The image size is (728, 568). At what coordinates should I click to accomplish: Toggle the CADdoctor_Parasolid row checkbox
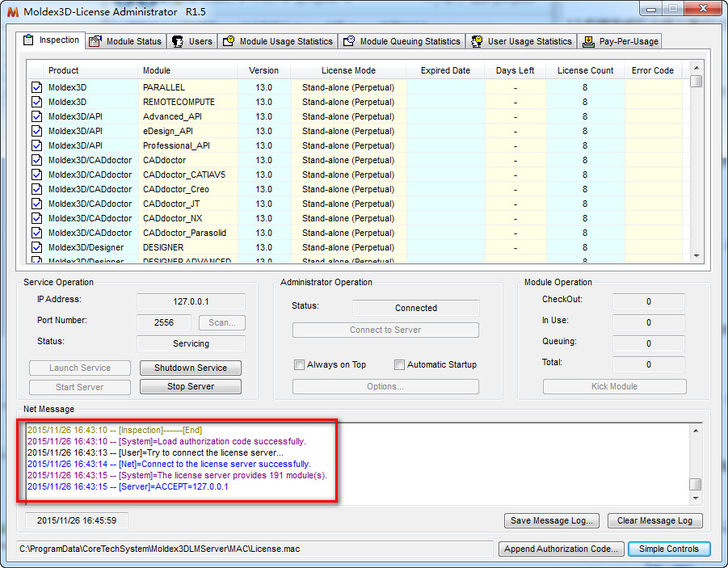click(x=36, y=233)
